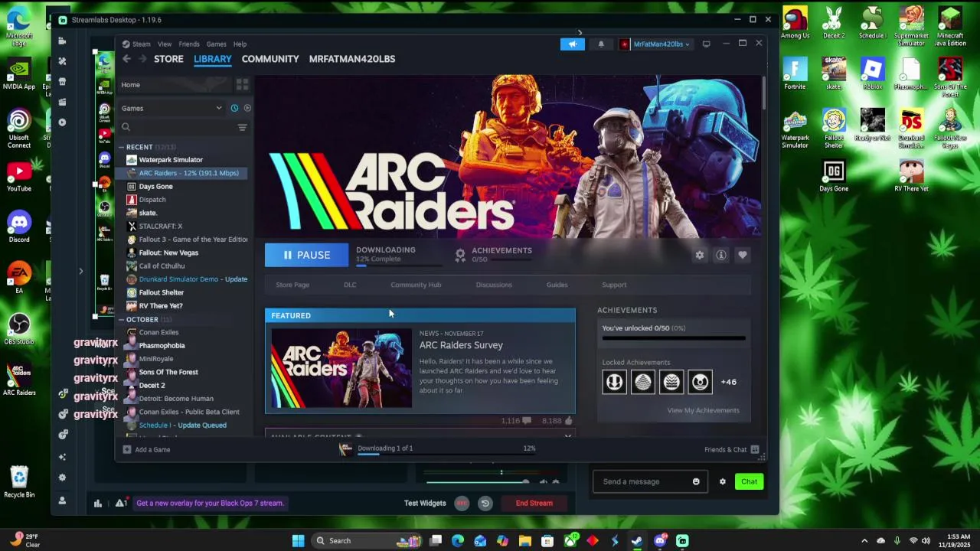
Task: Open the View menu
Action: click(165, 44)
